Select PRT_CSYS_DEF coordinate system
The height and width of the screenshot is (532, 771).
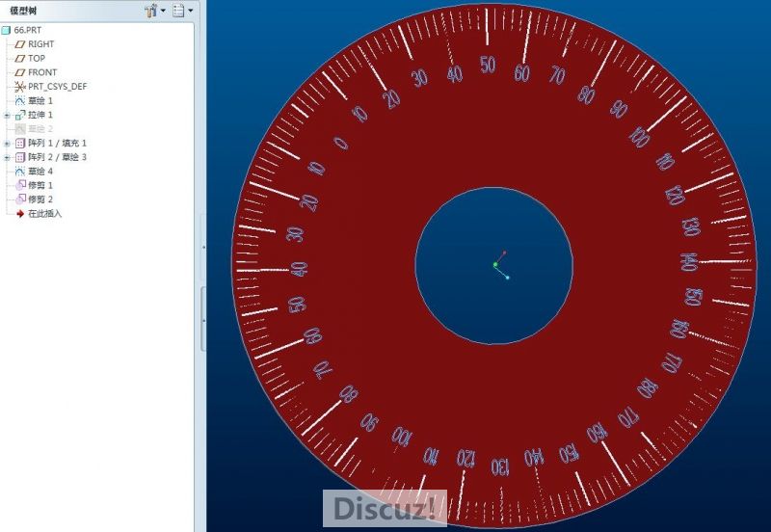click(x=57, y=86)
